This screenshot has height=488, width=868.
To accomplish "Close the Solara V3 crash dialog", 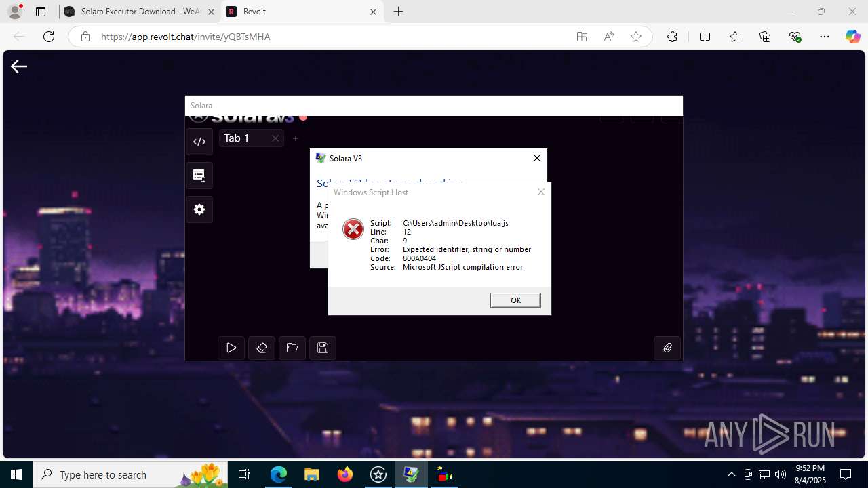I will point(537,158).
